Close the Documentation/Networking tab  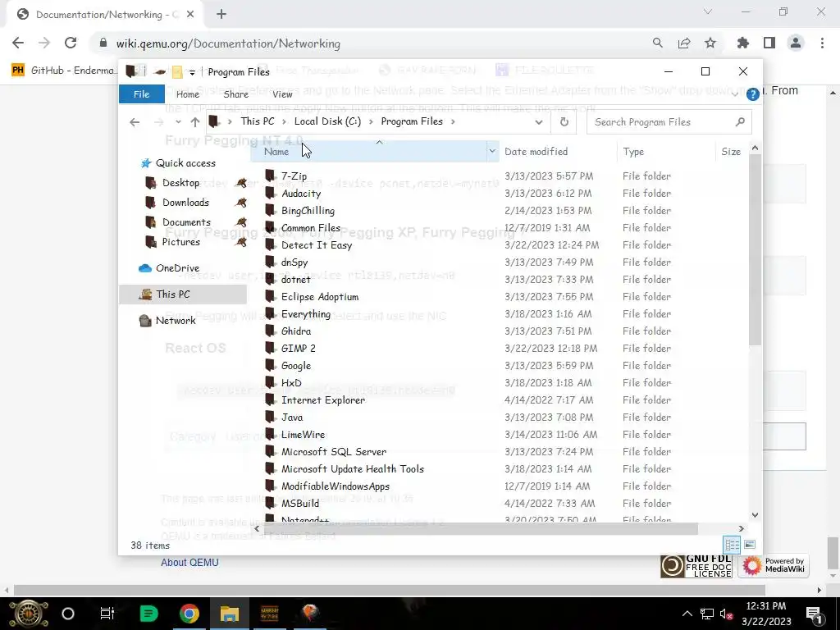point(189,15)
